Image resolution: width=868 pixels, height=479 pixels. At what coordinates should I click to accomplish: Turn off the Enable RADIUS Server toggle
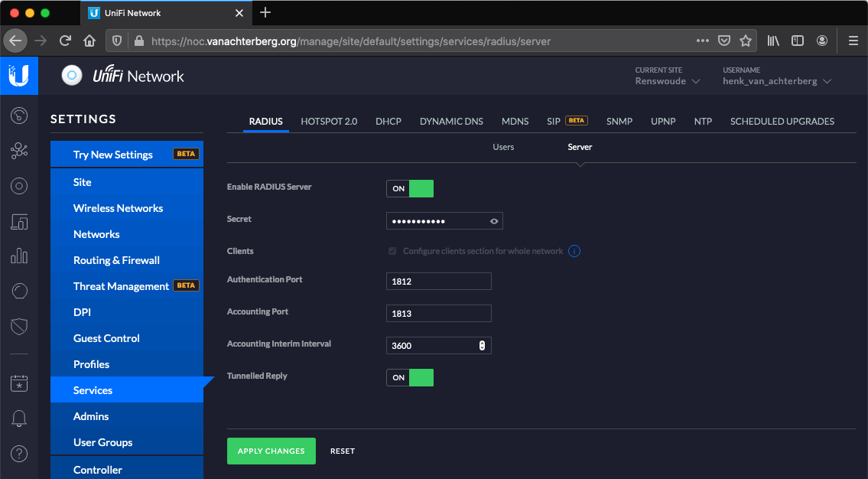pyautogui.click(x=410, y=188)
